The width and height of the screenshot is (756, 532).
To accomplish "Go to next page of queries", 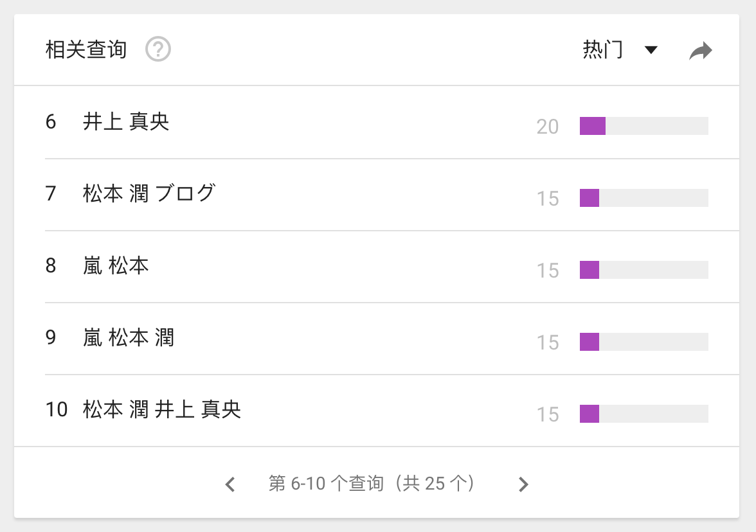I will tap(523, 484).
